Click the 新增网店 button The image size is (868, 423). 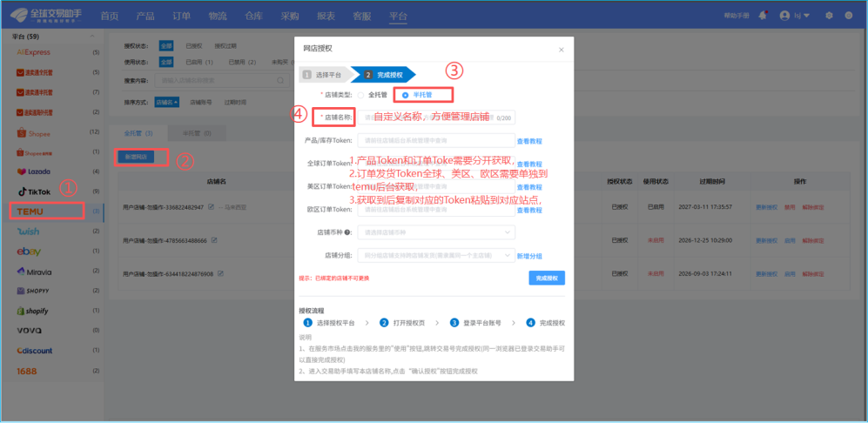(136, 158)
